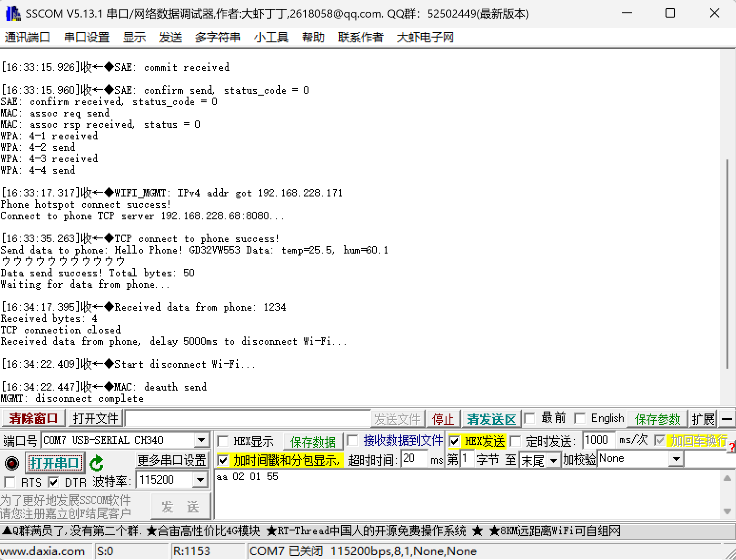Screen dimensions: 736x560
Task: Open the 串口设置 menu
Action: tap(87, 37)
